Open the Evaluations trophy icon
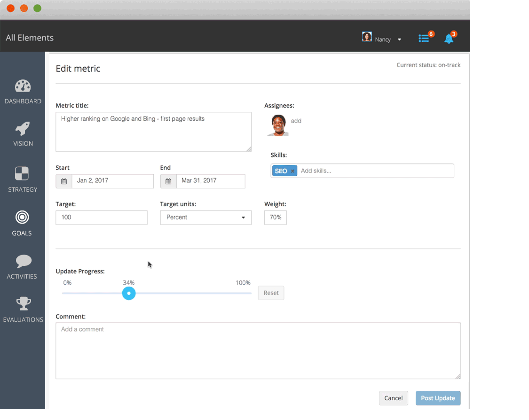Viewport: 529px width, 420px height. 24,303
